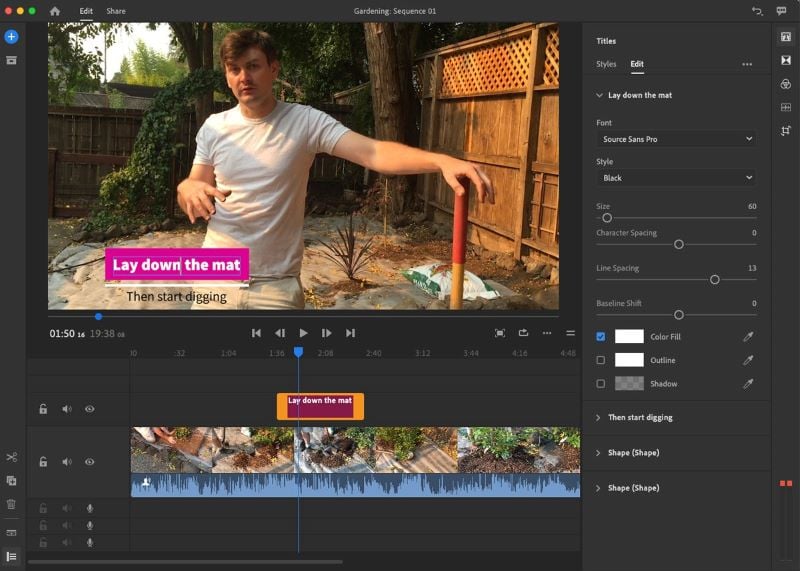
Task: Step forward one frame
Action: click(x=327, y=333)
